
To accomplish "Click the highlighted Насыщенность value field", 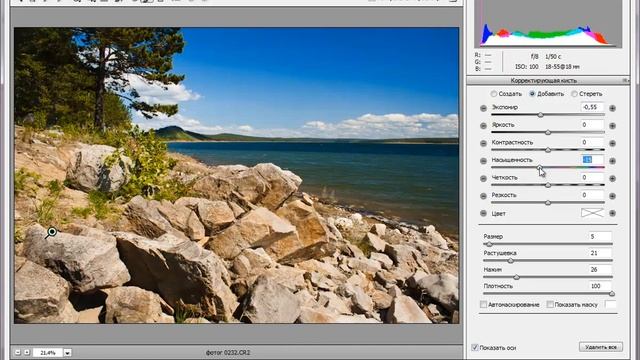I will coord(592,160).
